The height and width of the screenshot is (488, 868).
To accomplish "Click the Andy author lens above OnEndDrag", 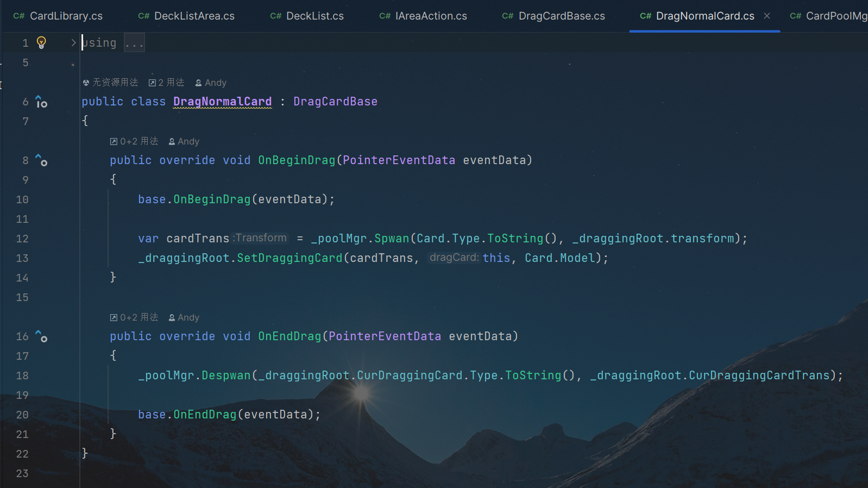I will pos(184,317).
